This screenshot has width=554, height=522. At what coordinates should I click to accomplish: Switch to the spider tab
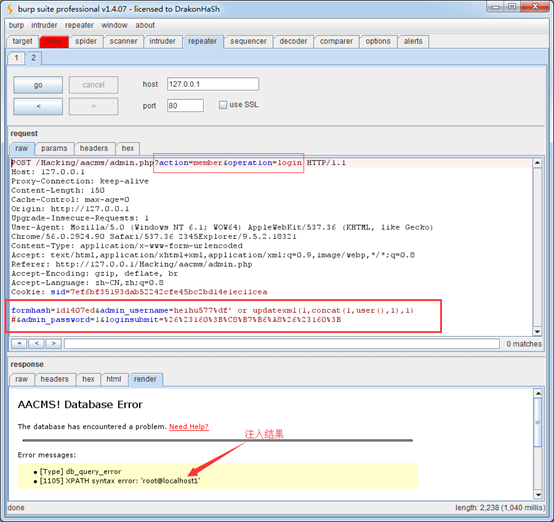86,41
